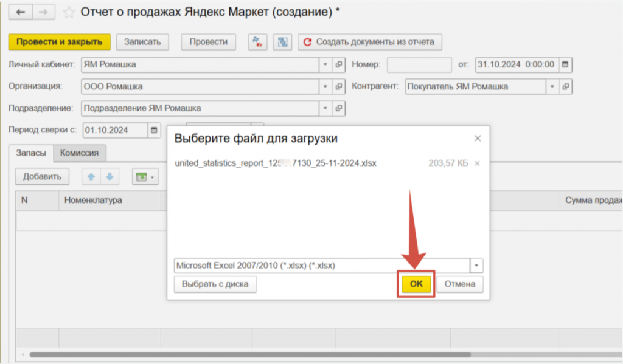Click the Дт/Кт postings icon
The image size is (623, 364).
click(258, 42)
